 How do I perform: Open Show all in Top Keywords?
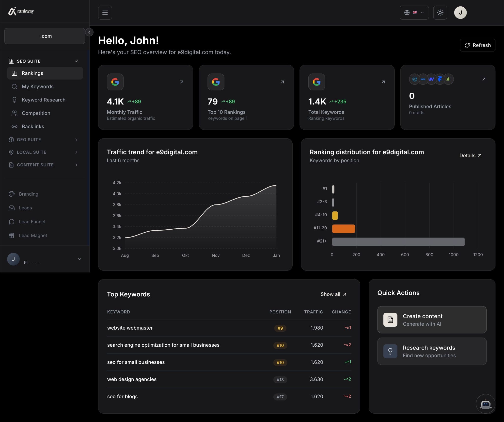click(x=333, y=294)
